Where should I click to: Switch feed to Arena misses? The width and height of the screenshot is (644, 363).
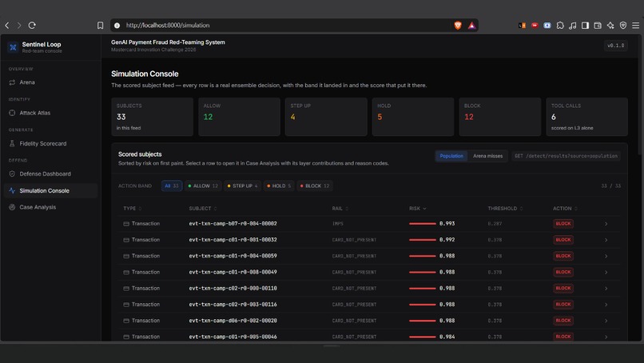[x=487, y=156]
